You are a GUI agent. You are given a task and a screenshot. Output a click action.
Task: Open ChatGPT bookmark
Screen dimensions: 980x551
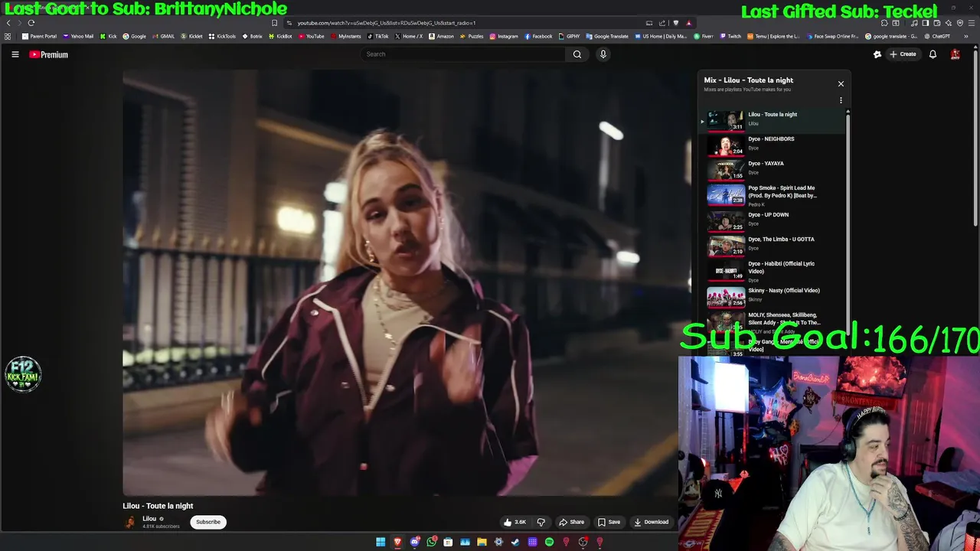click(x=937, y=36)
